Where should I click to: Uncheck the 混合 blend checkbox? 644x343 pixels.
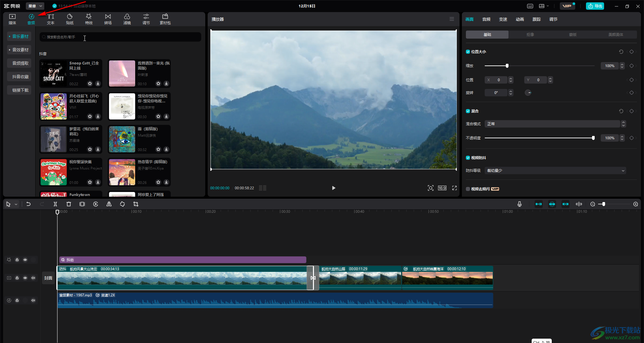coord(468,111)
